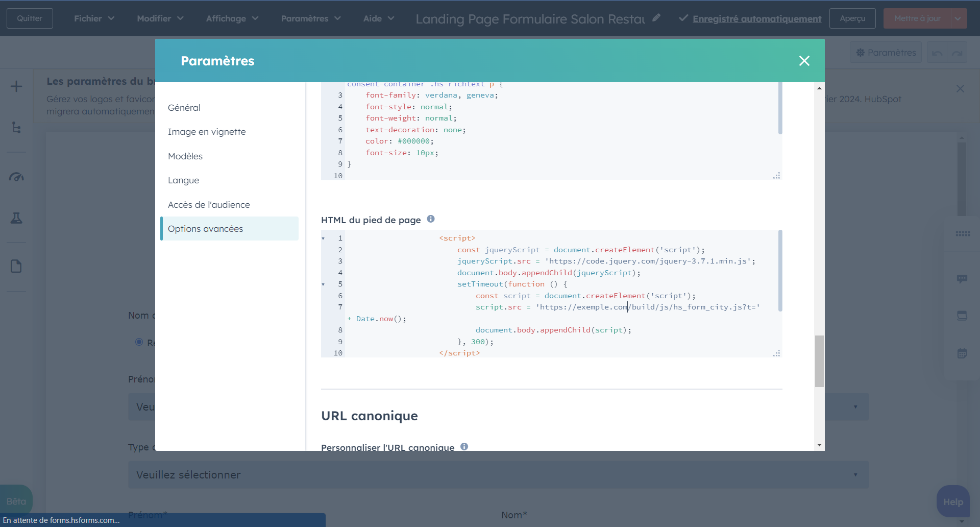
Task: Click the Mettre à jour button
Action: click(x=917, y=18)
